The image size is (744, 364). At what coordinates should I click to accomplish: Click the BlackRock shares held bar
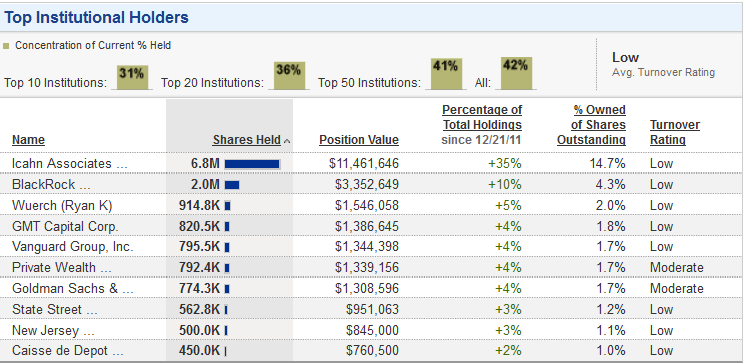[232, 185]
